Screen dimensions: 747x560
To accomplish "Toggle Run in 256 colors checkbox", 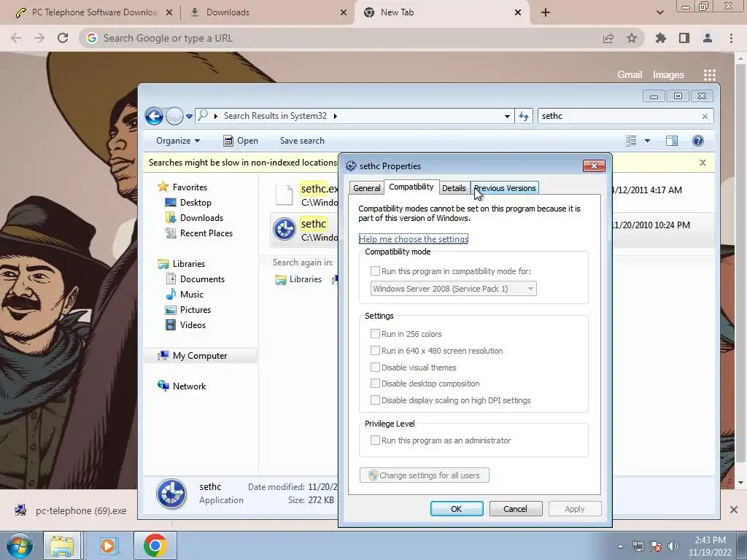I will pyautogui.click(x=376, y=334).
